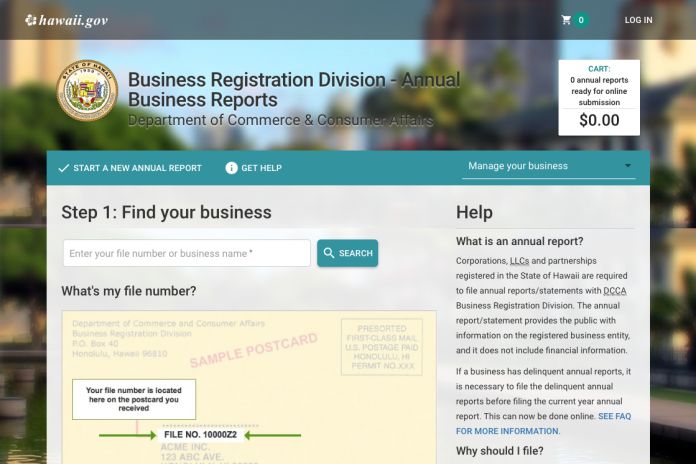
Task: Click the 'Step 1: Find your business' heading
Action: tap(166, 212)
